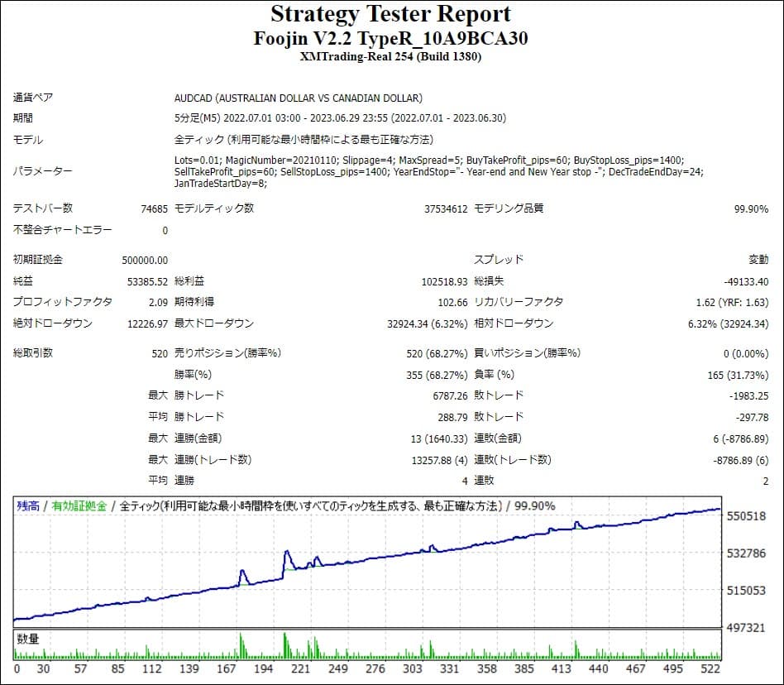Image resolution: width=784 pixels, height=685 pixels.
Task: Select the 全ティック model description text
Action: click(304, 140)
